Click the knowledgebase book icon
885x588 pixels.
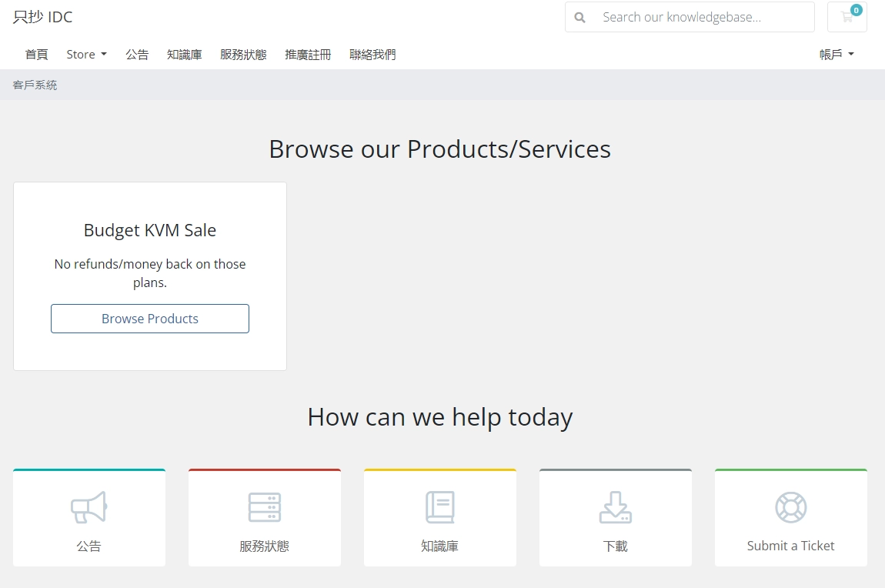click(440, 507)
